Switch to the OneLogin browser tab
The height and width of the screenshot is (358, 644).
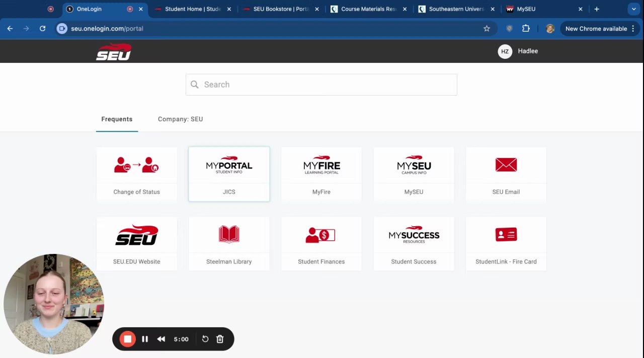pyautogui.click(x=105, y=9)
